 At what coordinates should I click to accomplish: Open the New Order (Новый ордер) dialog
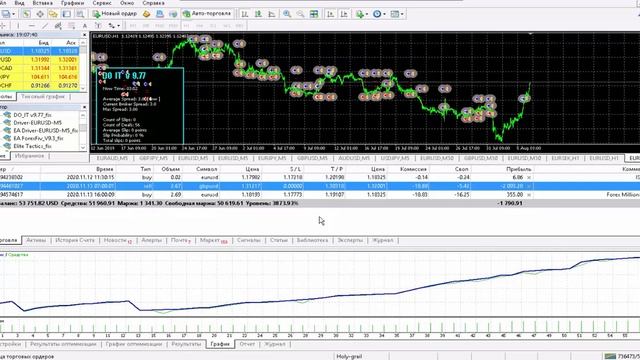[115, 14]
